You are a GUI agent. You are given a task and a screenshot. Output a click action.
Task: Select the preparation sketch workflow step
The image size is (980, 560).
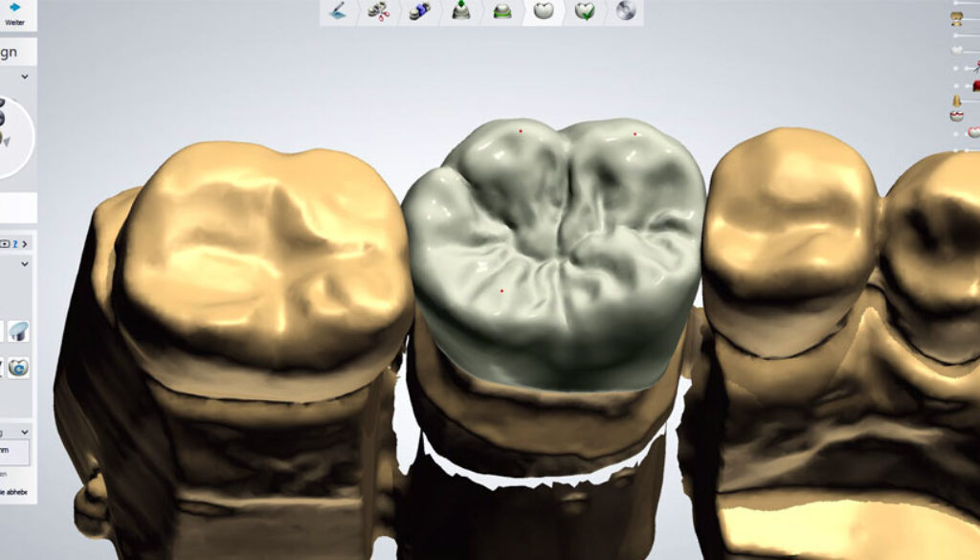click(339, 11)
